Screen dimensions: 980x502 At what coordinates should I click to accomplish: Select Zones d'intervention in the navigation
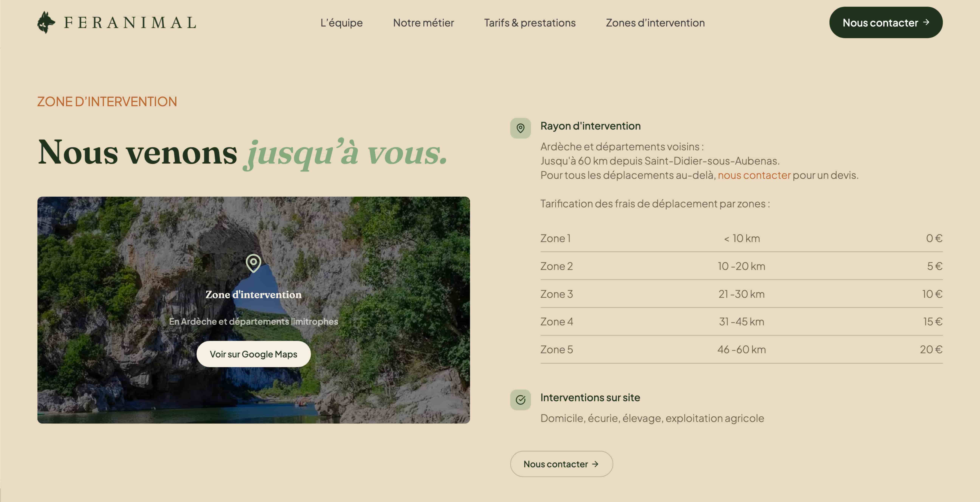click(655, 23)
